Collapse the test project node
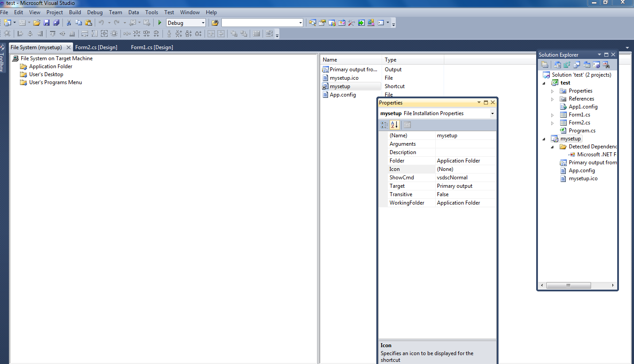 pyautogui.click(x=544, y=83)
